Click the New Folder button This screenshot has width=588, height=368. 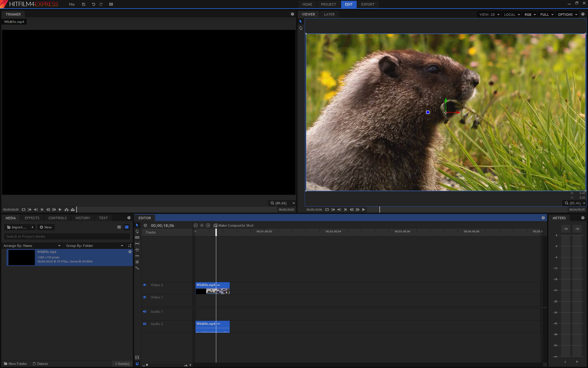pyautogui.click(x=15, y=364)
